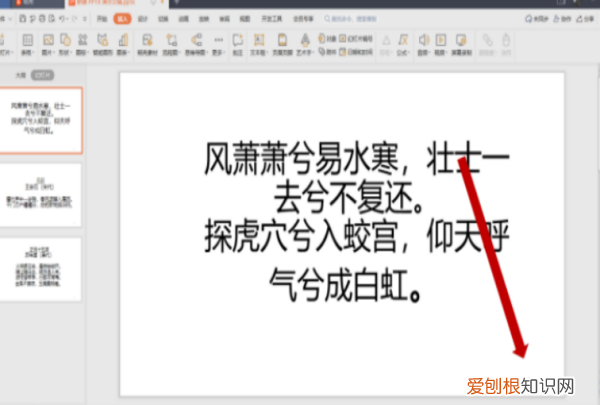Open the 流程图 flowchart dropdown
Viewport: 600px width, 405px height.
pos(171,45)
